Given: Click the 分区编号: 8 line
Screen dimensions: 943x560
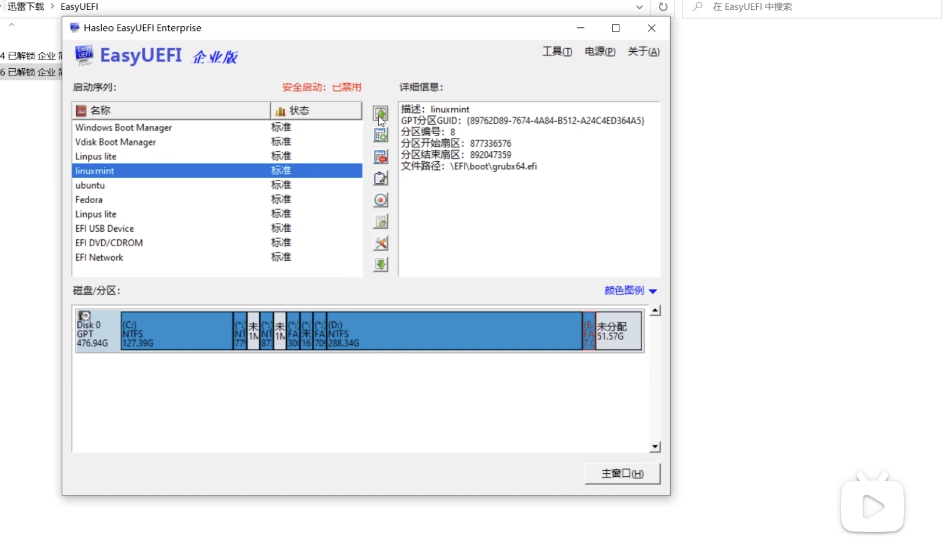Looking at the screenshot, I should [428, 132].
